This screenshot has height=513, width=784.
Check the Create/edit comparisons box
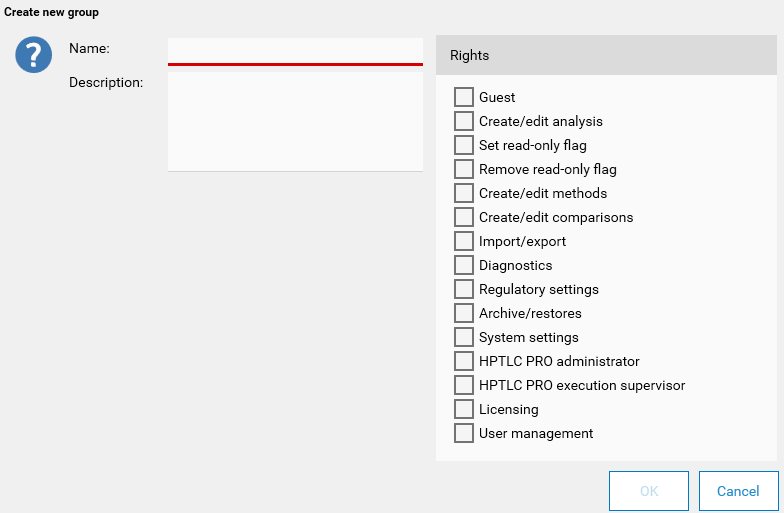464,217
